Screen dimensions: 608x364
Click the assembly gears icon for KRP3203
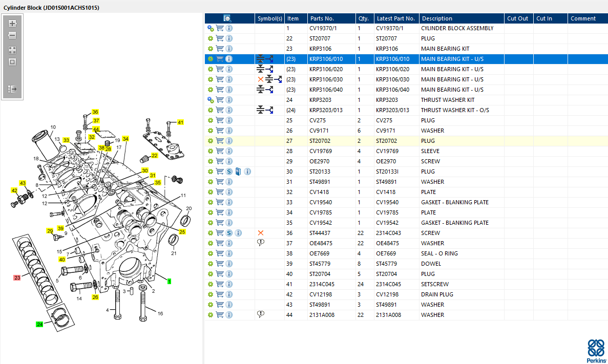(210, 100)
